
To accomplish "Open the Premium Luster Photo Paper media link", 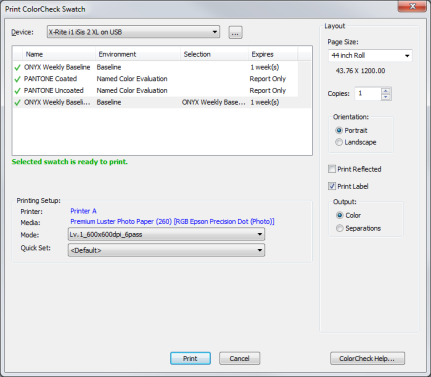I will click(172, 222).
